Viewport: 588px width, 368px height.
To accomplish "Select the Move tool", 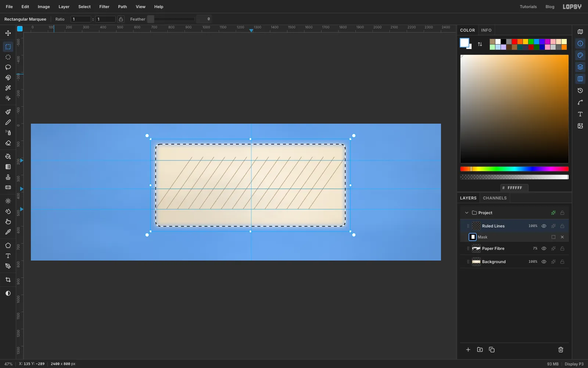I will click(x=8, y=33).
